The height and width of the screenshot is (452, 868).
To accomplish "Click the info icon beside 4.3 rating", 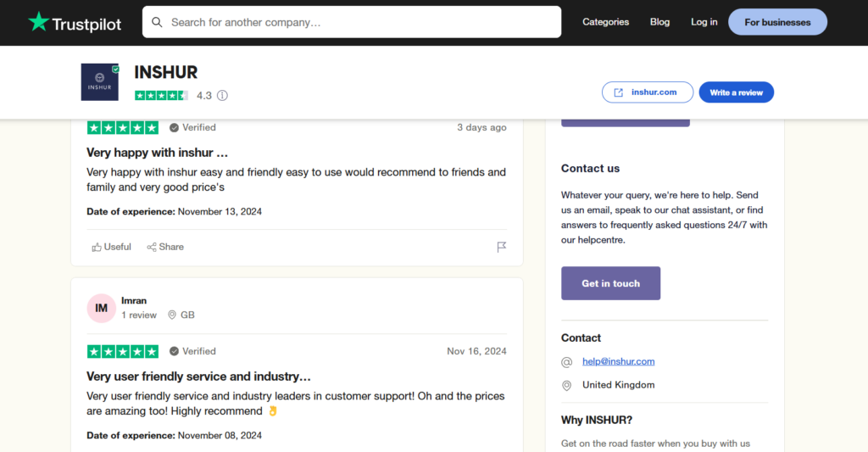I will 222,96.
